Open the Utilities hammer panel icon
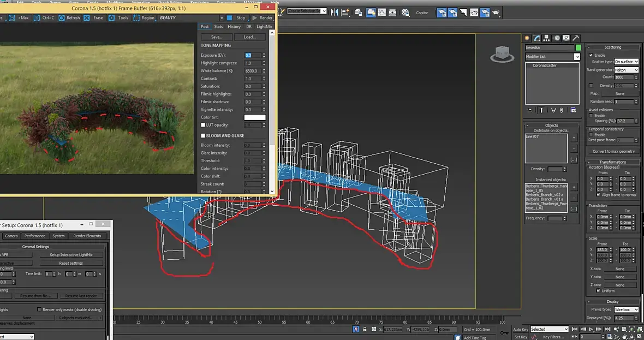This screenshot has width=644, height=340. coord(576,38)
